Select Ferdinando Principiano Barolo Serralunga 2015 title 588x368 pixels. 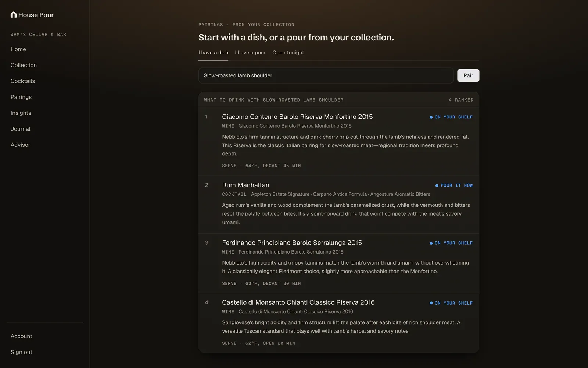292,243
